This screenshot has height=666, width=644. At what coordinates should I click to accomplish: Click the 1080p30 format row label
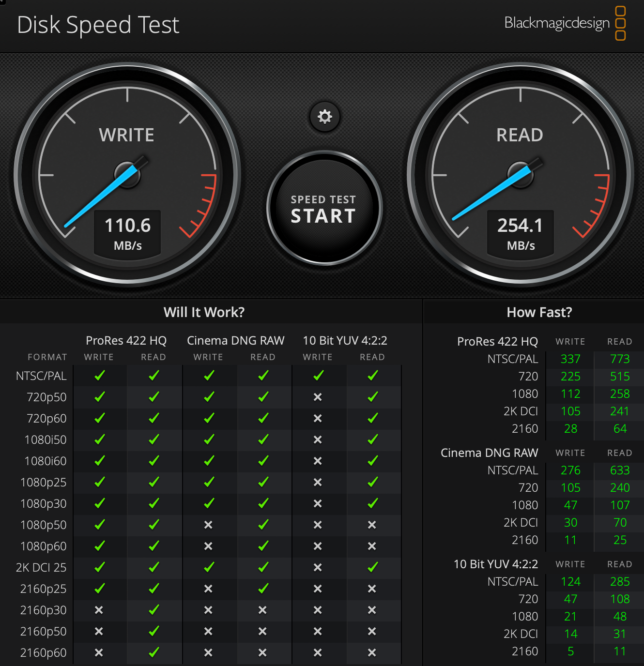tap(44, 504)
